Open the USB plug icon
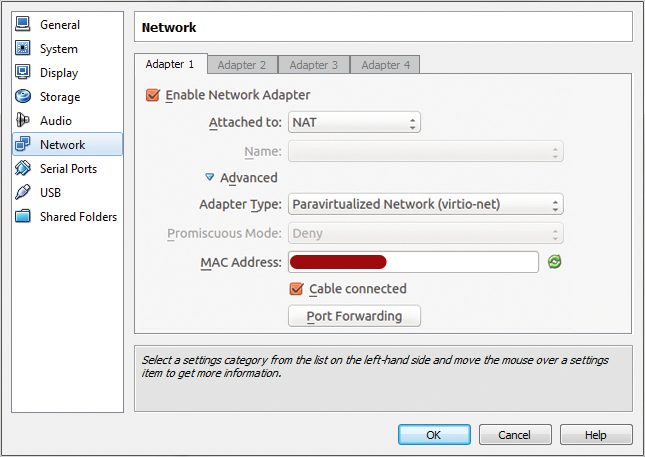 [x=23, y=192]
